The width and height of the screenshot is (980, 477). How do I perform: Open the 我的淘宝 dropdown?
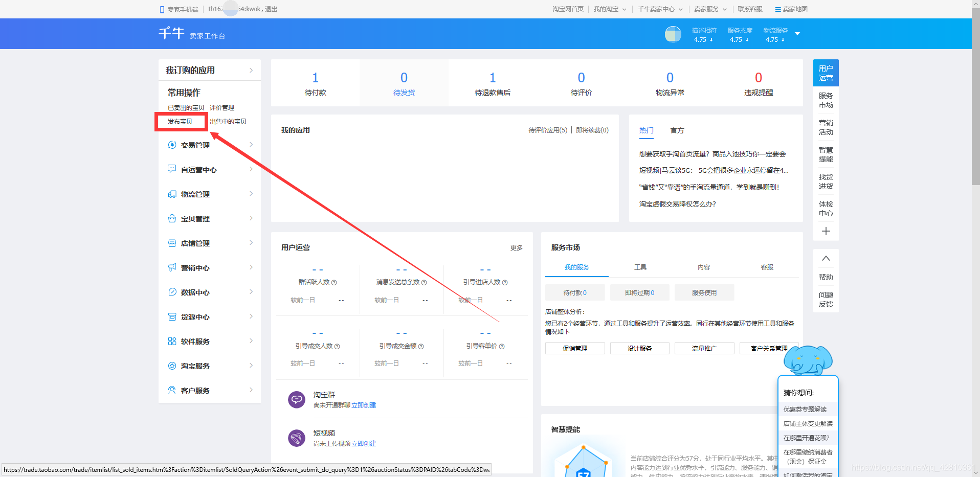tap(610, 9)
